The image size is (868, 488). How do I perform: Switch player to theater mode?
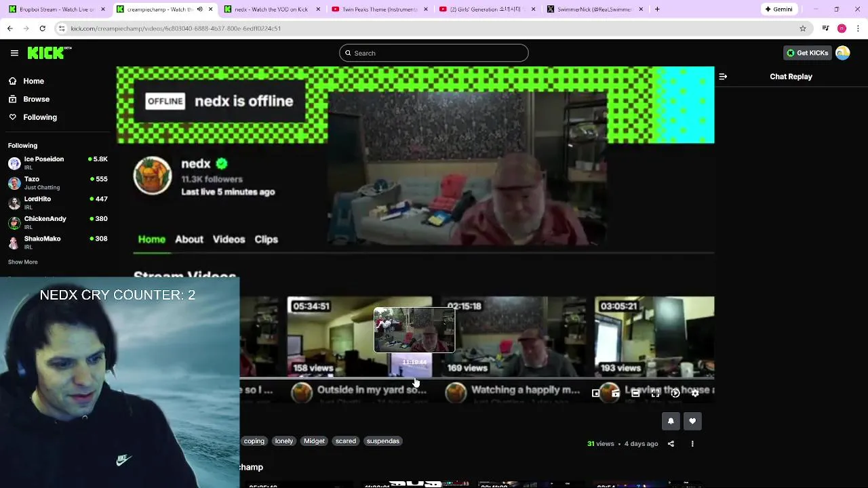tap(635, 393)
